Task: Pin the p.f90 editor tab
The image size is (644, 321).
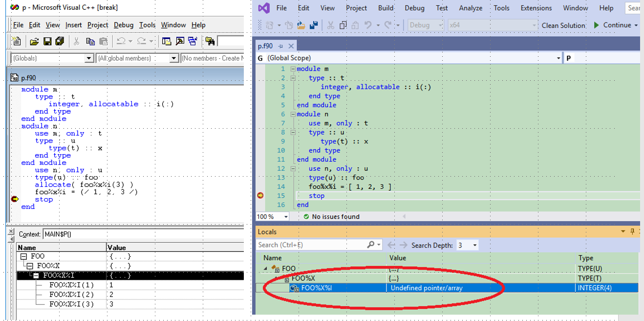Action: [281, 46]
